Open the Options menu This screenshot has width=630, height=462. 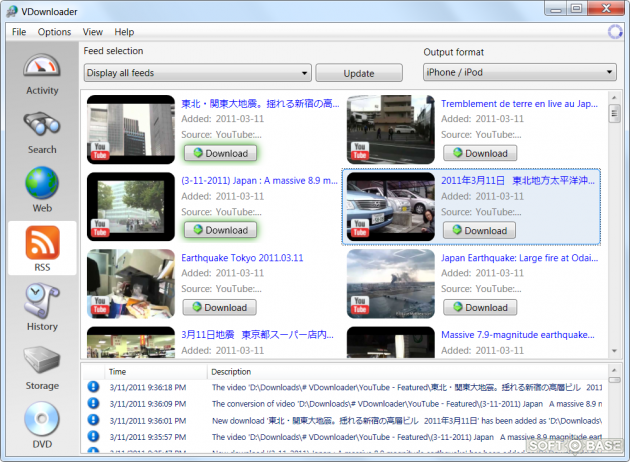pyautogui.click(x=54, y=32)
